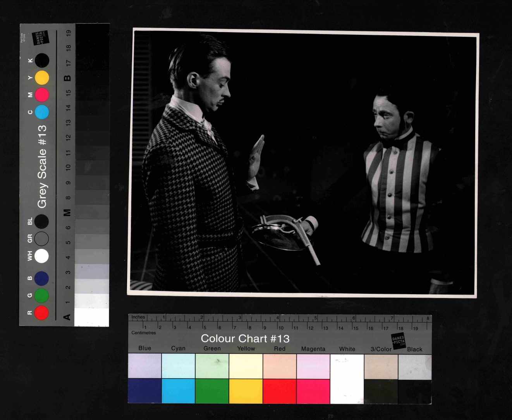Image resolution: width=512 pixels, height=420 pixels.
Task: Select the solid red swatch in Colour Chart
Action: point(279,391)
